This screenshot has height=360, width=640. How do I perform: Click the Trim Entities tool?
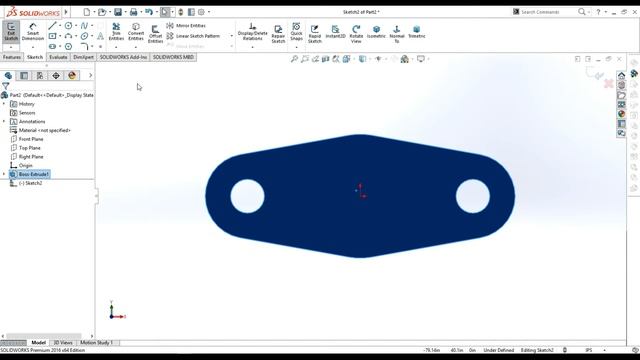116,32
